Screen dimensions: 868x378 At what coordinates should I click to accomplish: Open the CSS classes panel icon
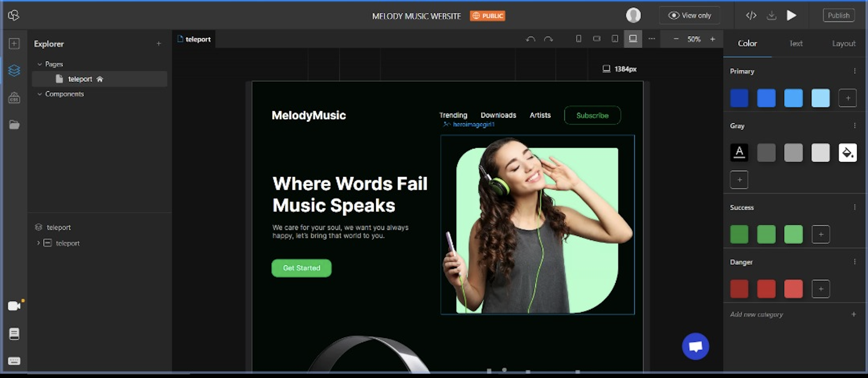point(14,98)
